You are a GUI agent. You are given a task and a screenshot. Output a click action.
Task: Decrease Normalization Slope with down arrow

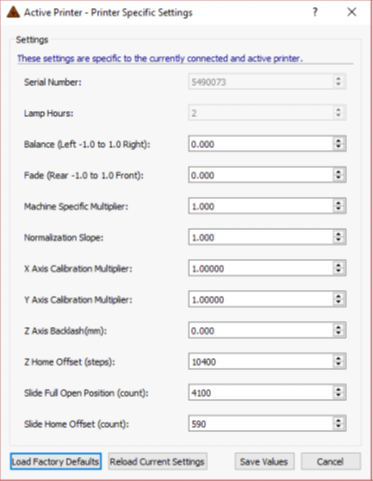coord(338,241)
